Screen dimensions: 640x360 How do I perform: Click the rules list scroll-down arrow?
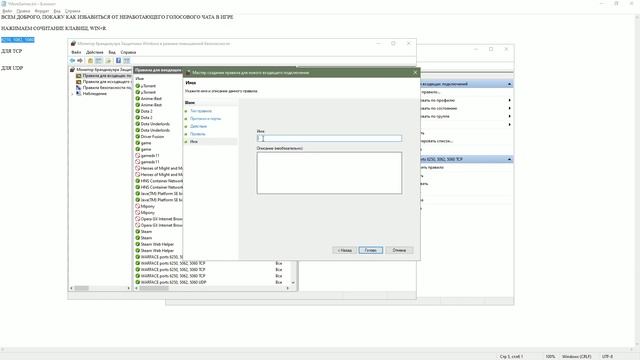[293, 282]
